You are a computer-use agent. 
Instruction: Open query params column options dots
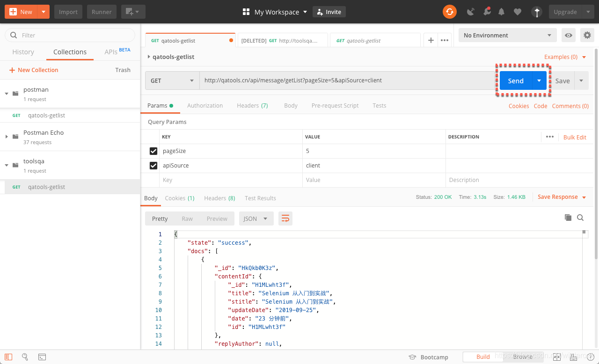point(550,137)
